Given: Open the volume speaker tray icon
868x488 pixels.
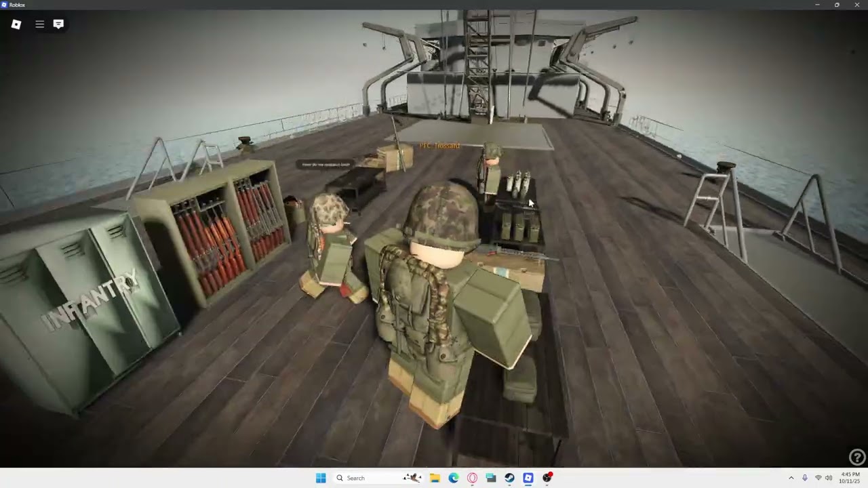Looking at the screenshot, I should coord(828,478).
